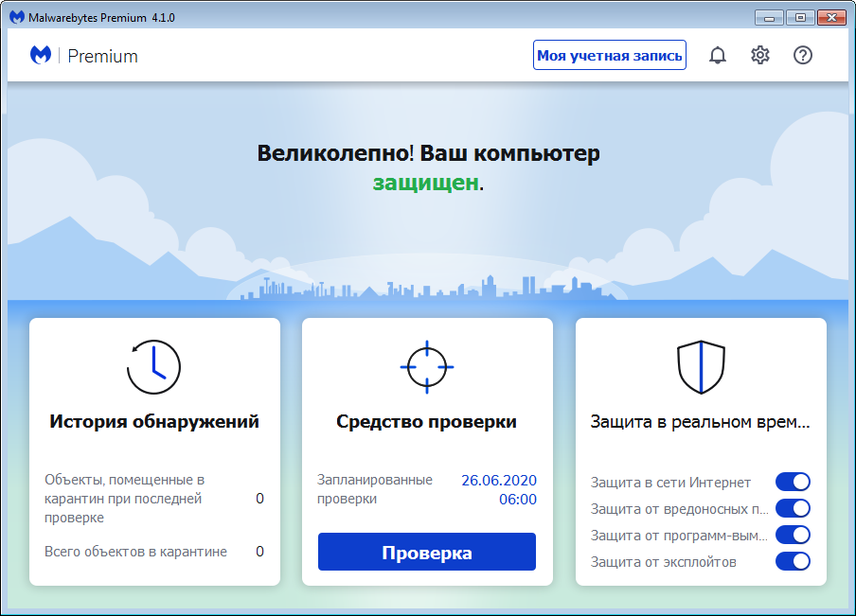856x616 pixels.
Task: Minimize the Malwarebytes window
Action: click(771, 18)
